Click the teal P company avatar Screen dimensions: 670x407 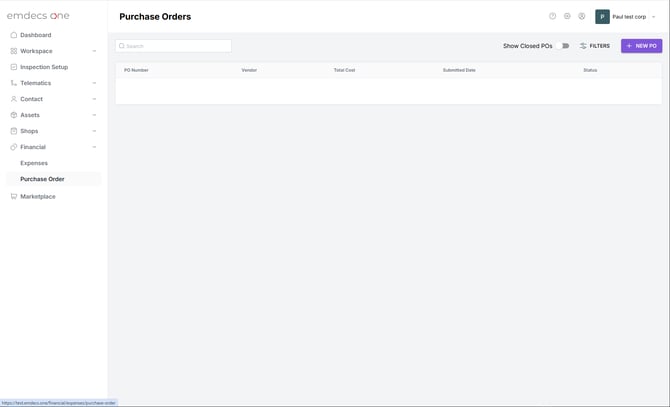pos(602,17)
